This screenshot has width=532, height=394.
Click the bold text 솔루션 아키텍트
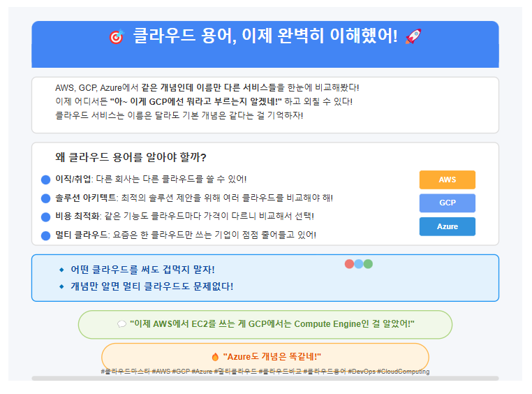[86, 198]
